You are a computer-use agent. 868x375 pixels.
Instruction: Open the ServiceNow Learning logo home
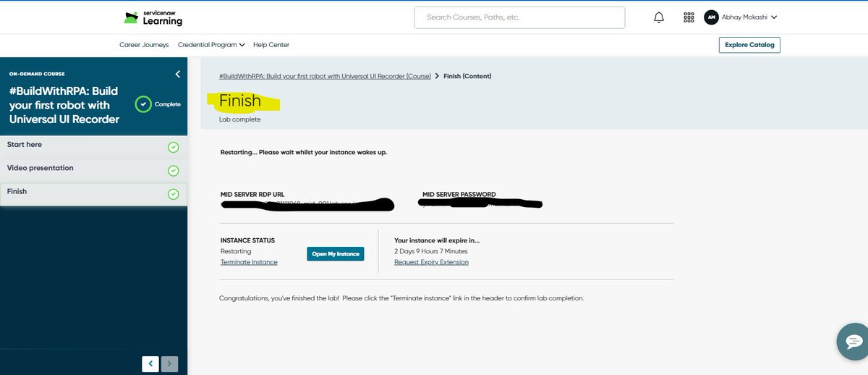pos(153,18)
